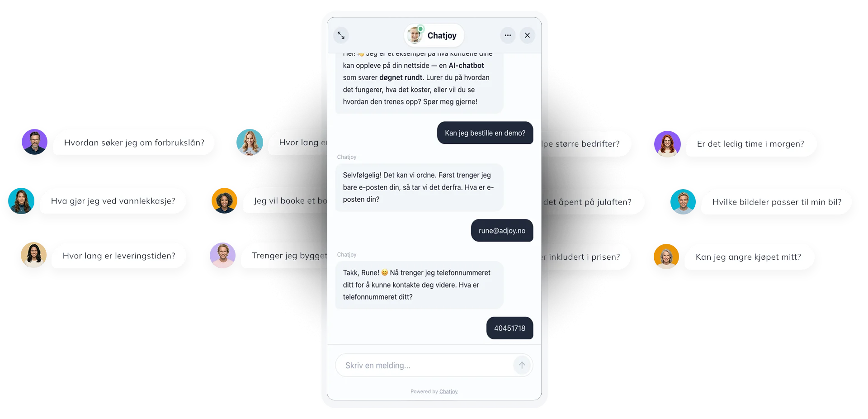868x419 pixels.
Task: Click 'Kan jeg angre kjøpet mitt?' bubble
Action: click(748, 257)
